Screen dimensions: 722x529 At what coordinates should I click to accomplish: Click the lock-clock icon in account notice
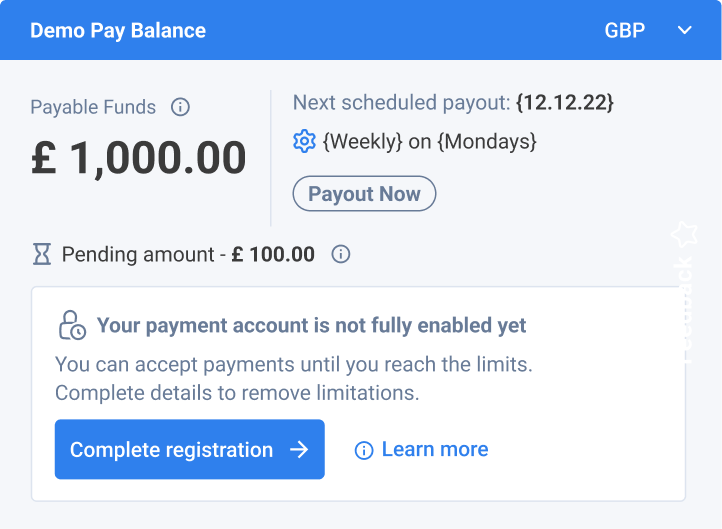coord(71,326)
